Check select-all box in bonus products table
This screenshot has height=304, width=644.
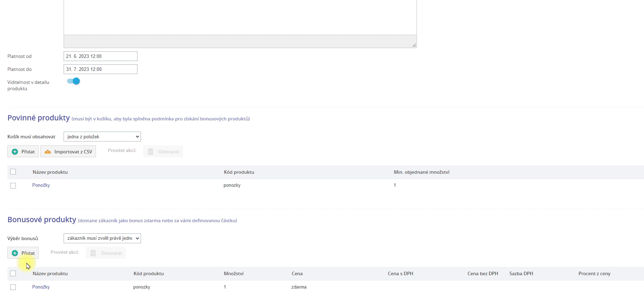pyautogui.click(x=13, y=273)
